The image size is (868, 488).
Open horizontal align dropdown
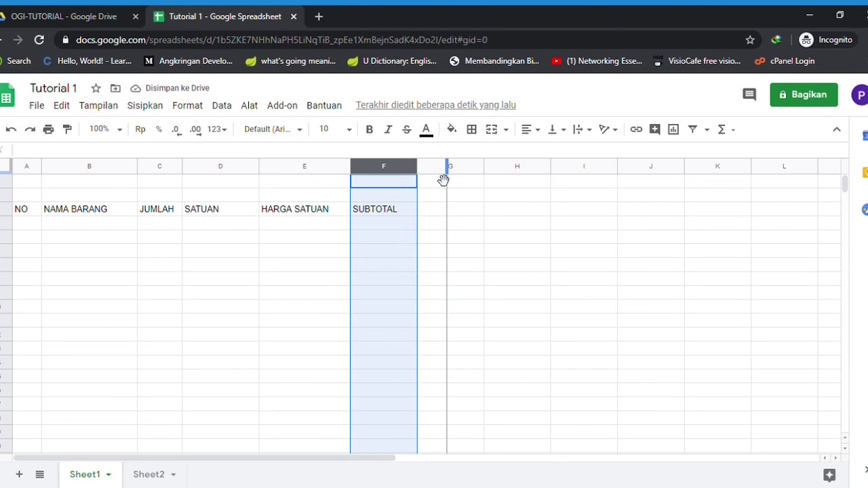pyautogui.click(x=530, y=129)
